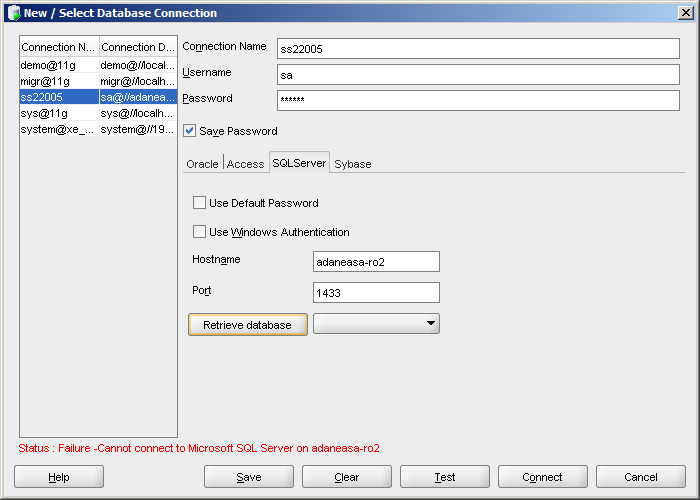Click the system@//19... details cell

[x=138, y=129]
